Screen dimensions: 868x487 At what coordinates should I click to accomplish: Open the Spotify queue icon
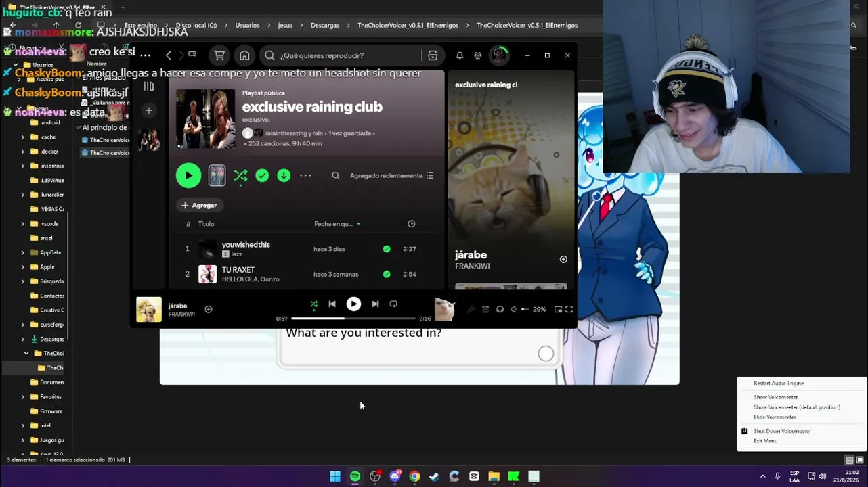485,310
